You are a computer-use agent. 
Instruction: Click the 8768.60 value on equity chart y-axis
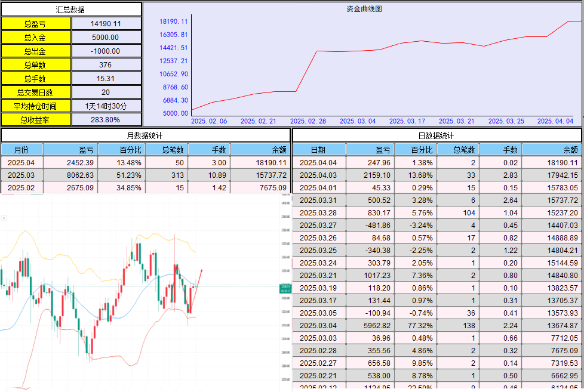[176, 87]
